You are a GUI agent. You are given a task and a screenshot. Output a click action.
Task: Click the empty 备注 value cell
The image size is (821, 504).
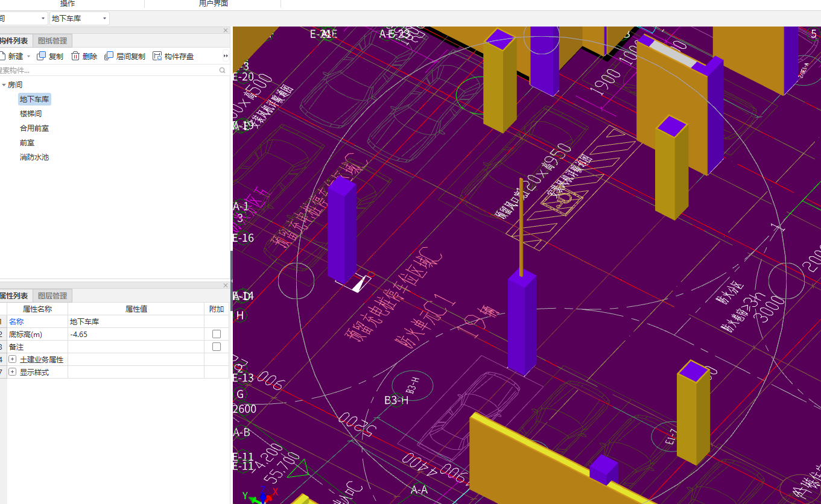pos(136,347)
